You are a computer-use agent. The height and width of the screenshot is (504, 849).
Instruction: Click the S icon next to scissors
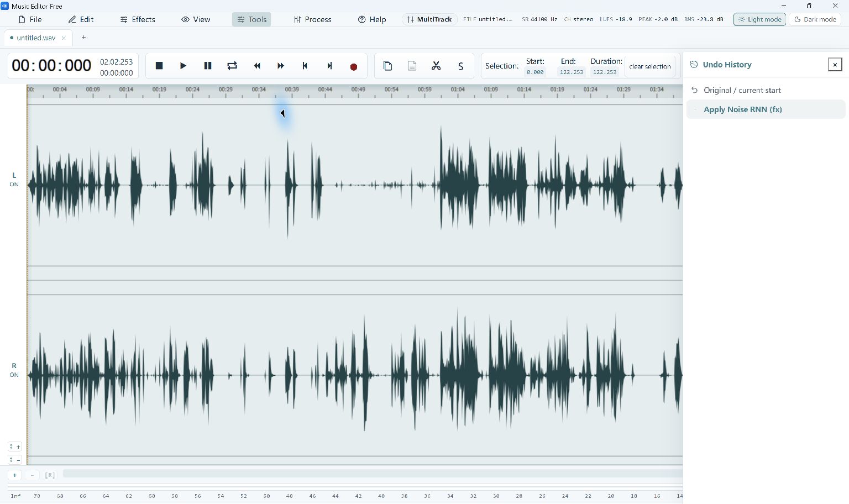460,66
